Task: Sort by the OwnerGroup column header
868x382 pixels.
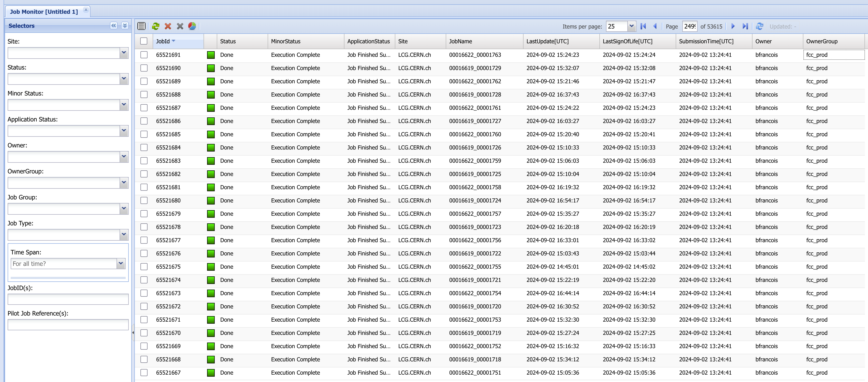Action: (834, 41)
